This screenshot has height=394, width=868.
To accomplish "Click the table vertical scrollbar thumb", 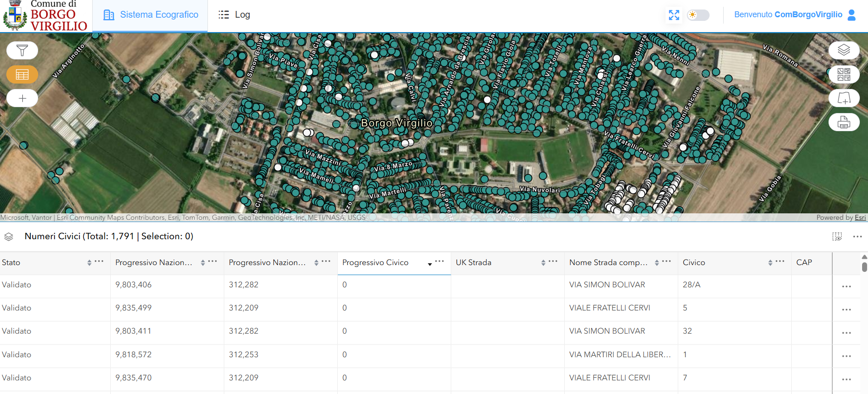I will point(864,267).
